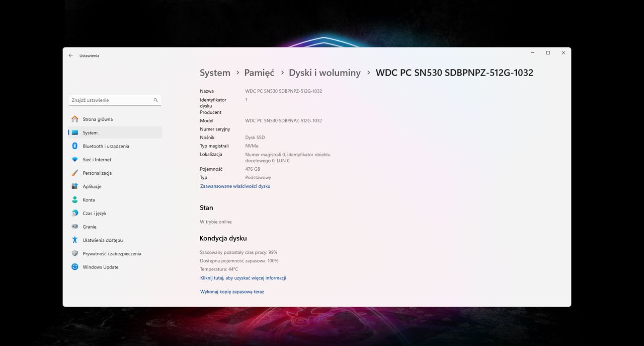
Task: Click the Granie controller icon
Action: click(x=75, y=227)
